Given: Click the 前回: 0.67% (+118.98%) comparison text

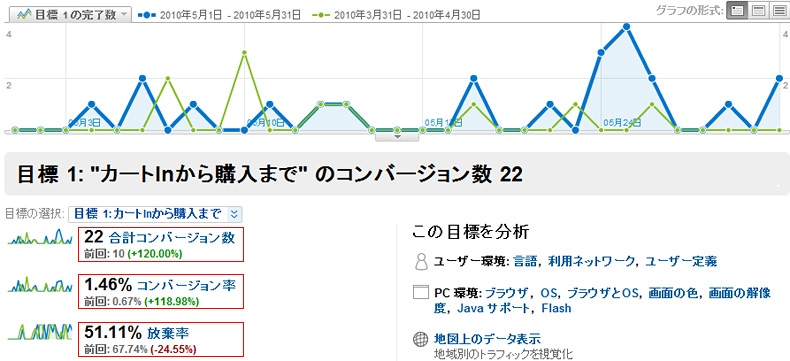Looking at the screenshot, I should click(141, 301).
